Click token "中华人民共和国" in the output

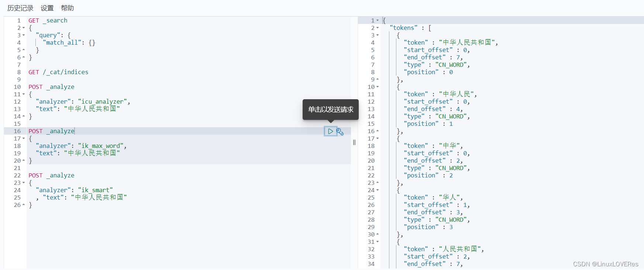451,43
